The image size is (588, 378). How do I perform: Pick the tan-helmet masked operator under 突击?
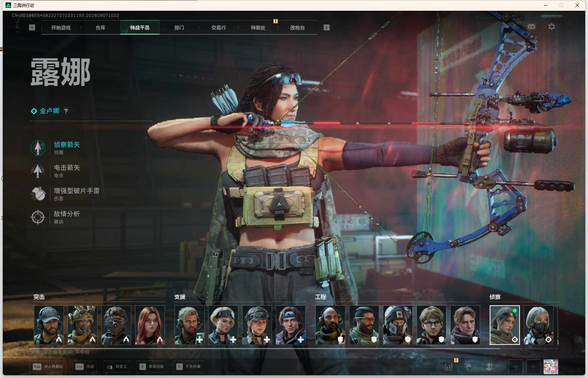(x=83, y=325)
